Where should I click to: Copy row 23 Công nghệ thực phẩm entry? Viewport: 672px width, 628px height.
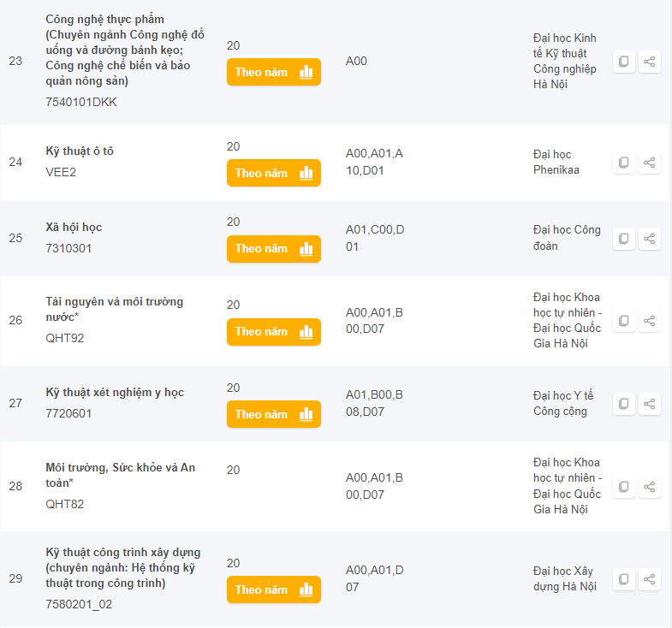click(x=623, y=62)
